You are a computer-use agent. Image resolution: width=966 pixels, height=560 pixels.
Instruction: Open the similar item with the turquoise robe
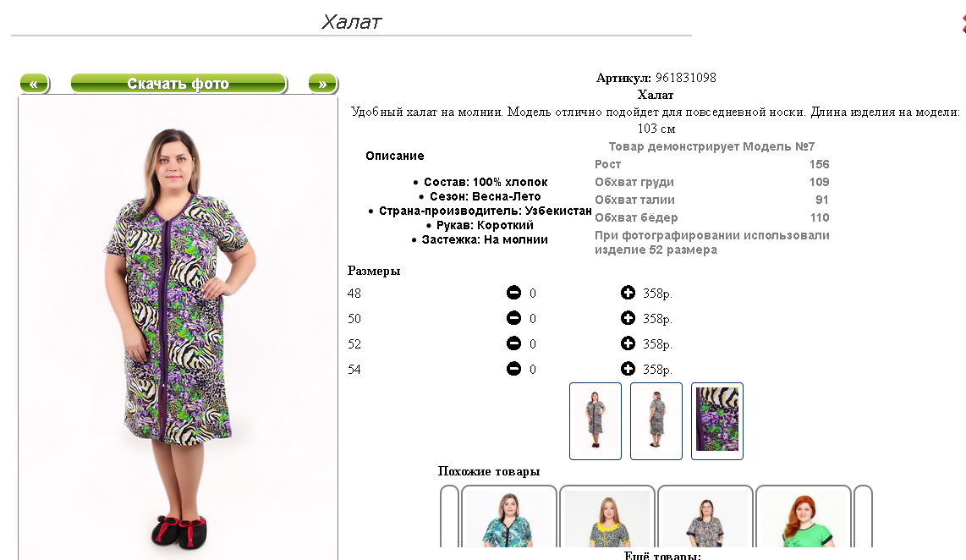(x=509, y=518)
